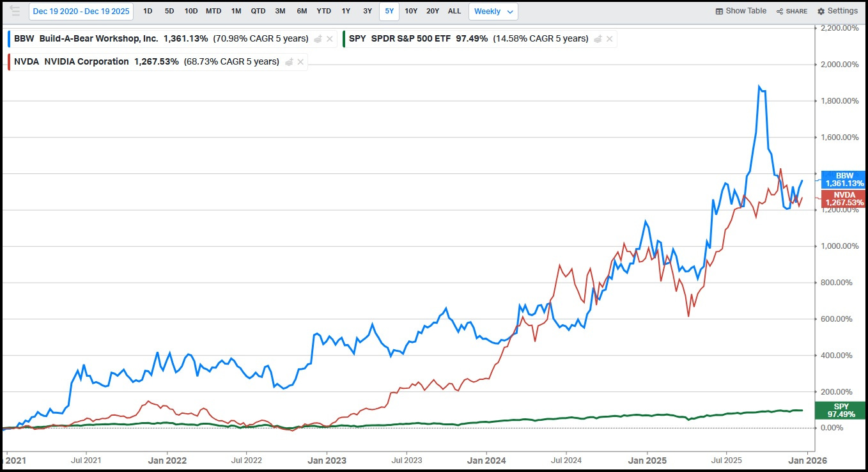868x472 pixels.
Task: Remove SPY series with its X icon
Action: pyautogui.click(x=610, y=39)
